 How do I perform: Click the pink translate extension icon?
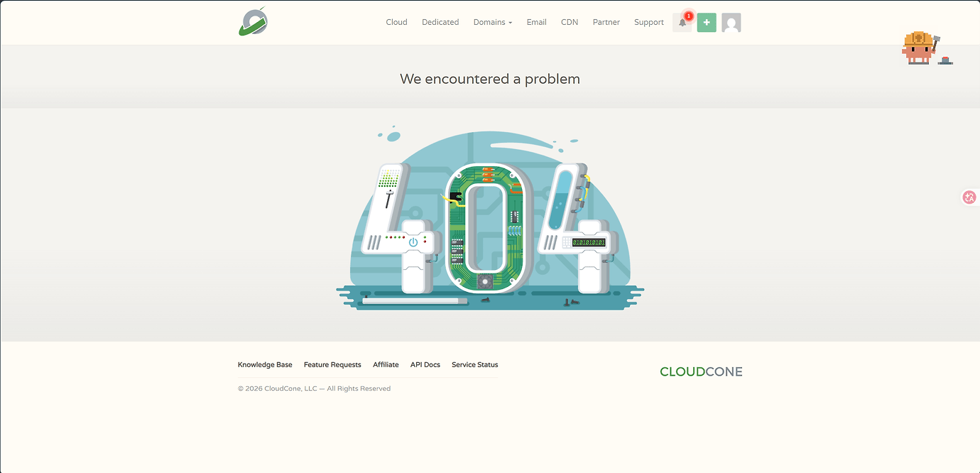coord(969,197)
